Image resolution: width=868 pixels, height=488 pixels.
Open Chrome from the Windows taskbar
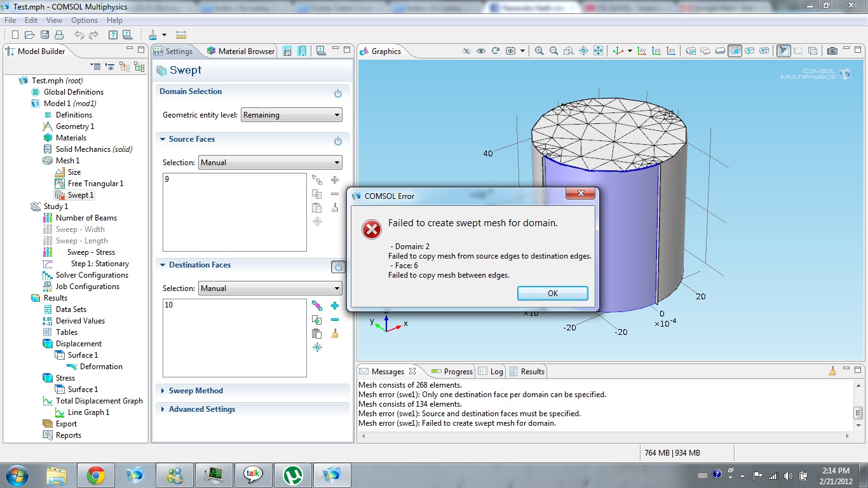(x=96, y=475)
